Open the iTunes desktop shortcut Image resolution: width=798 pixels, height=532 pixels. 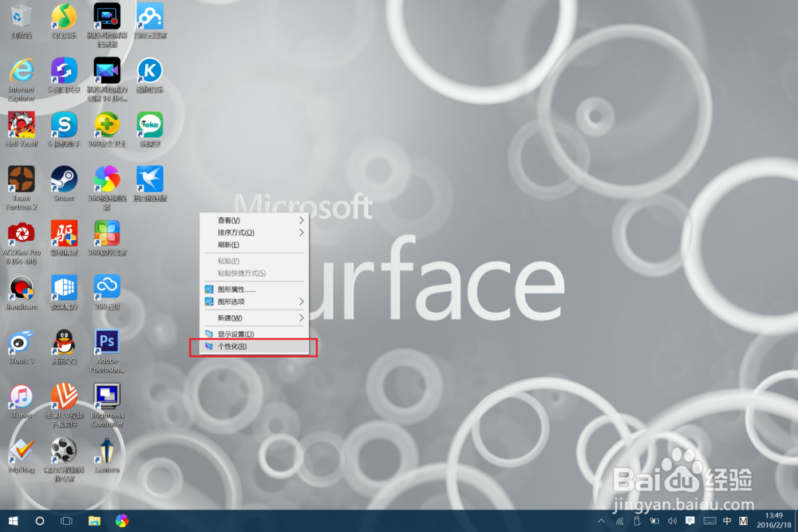(22, 402)
